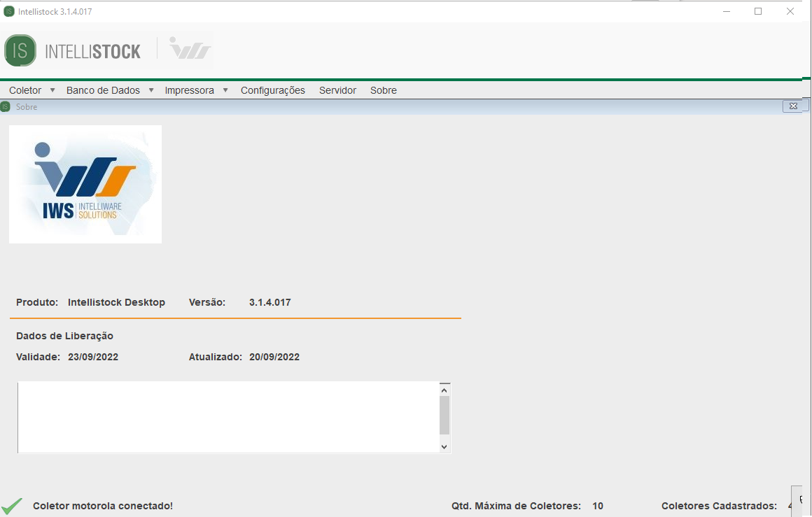
Task: Open the Configurações menu
Action: click(x=273, y=90)
